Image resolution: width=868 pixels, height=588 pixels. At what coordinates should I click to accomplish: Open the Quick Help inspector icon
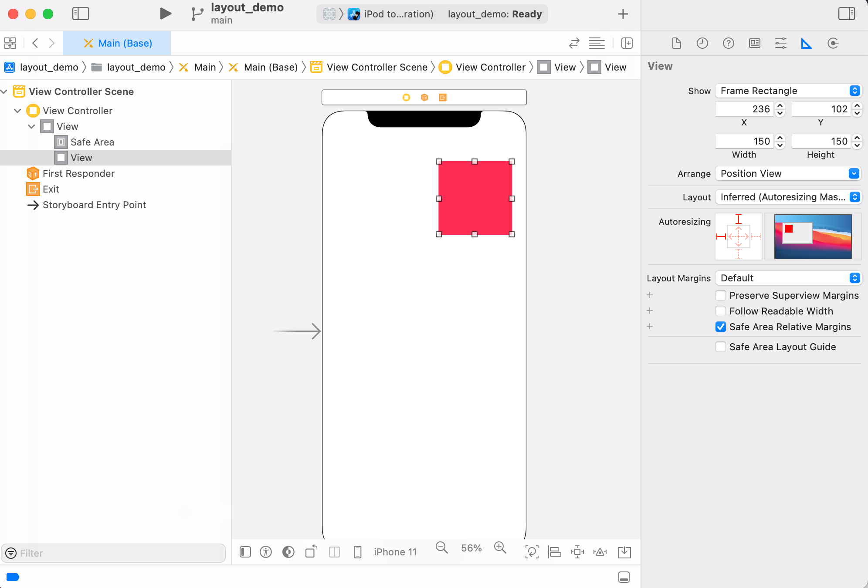(x=728, y=43)
